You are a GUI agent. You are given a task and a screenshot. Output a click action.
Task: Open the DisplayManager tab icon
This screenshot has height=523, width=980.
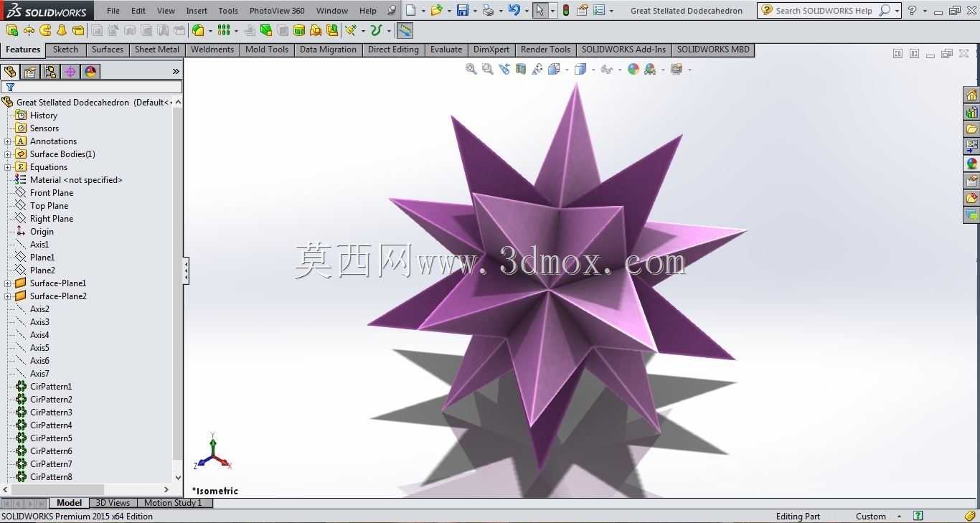pyautogui.click(x=90, y=72)
